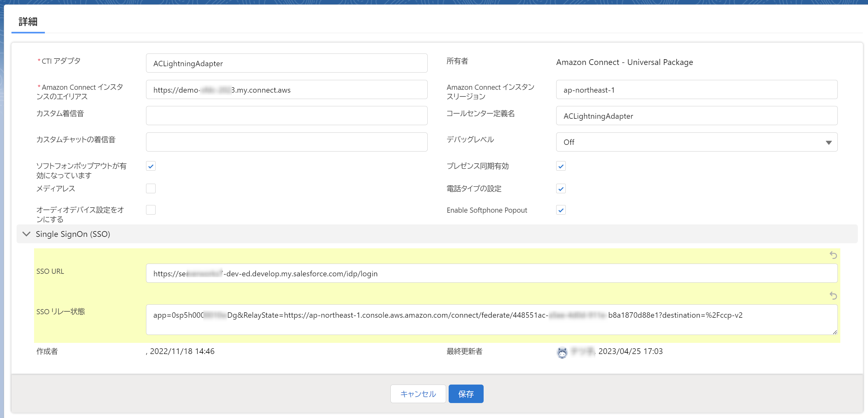Click the キャンセル button

point(418,394)
